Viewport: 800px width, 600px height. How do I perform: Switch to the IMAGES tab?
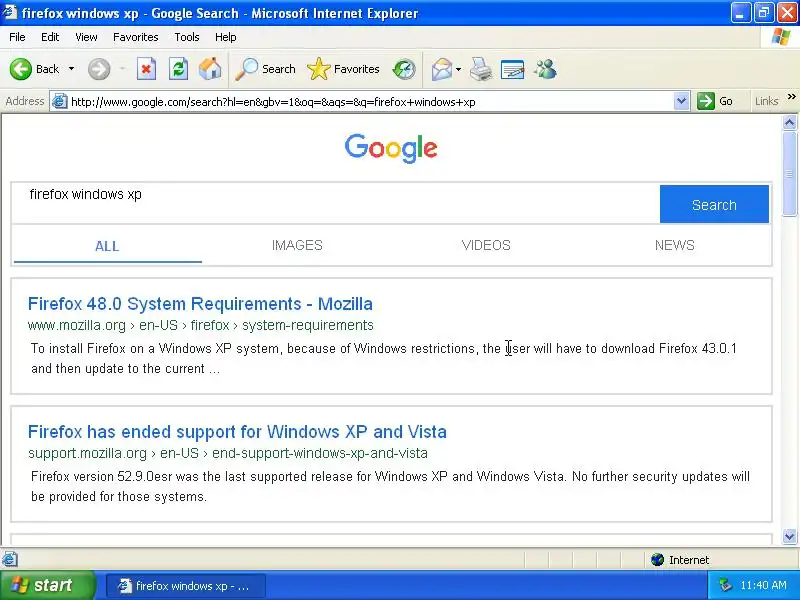coord(297,245)
